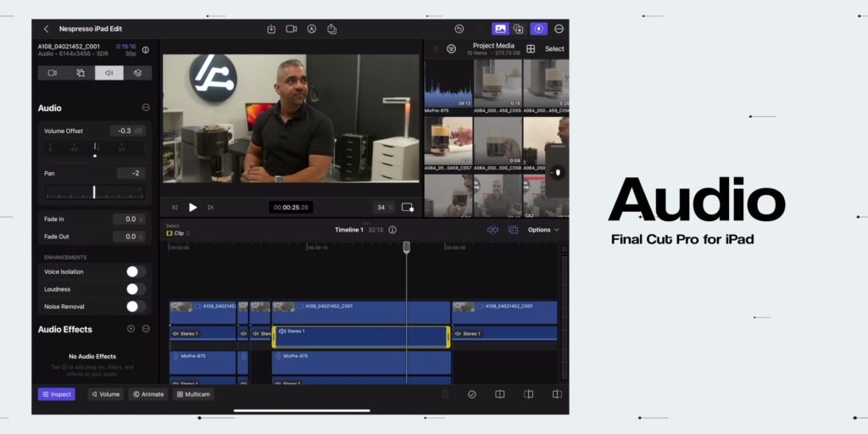Click the Multicam button
Viewport: 868px width, 434px height.
tap(194, 394)
